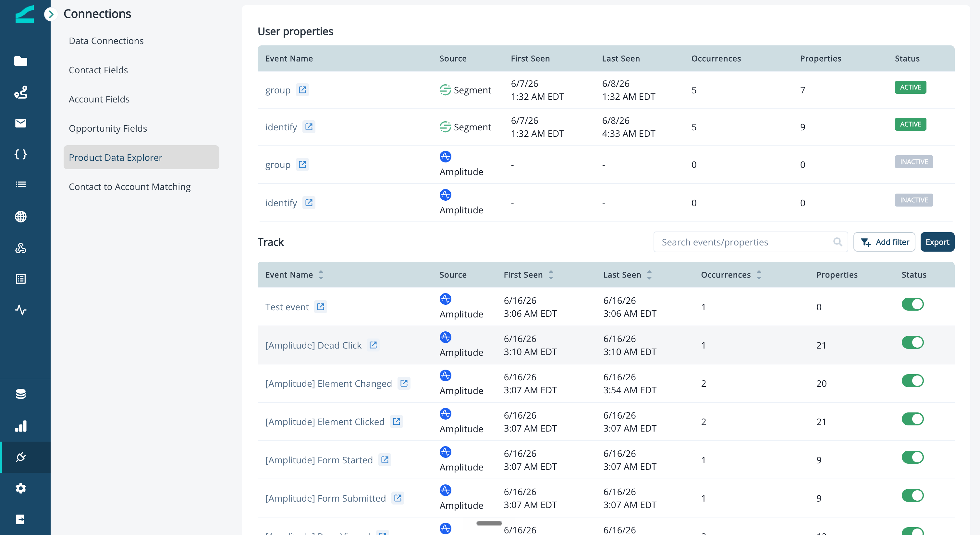Viewport: 980px width, 535px height.
Task: Open external link icon beside Test event
Action: point(321,306)
